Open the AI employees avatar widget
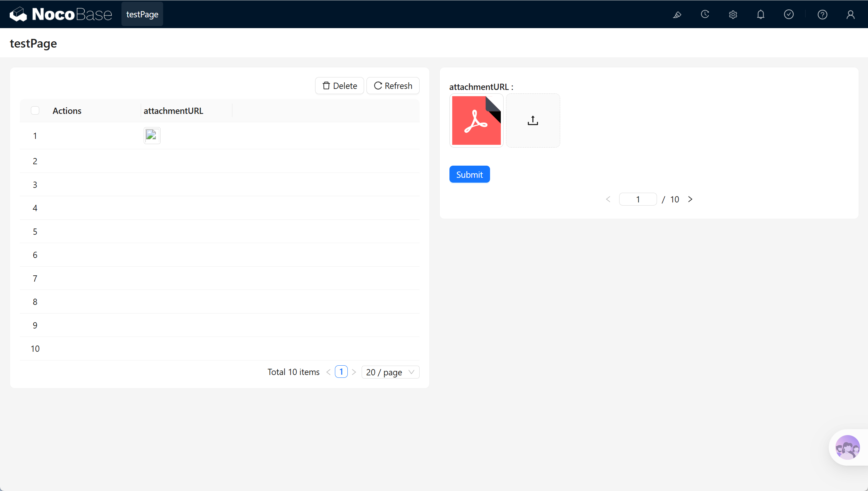 coord(848,447)
